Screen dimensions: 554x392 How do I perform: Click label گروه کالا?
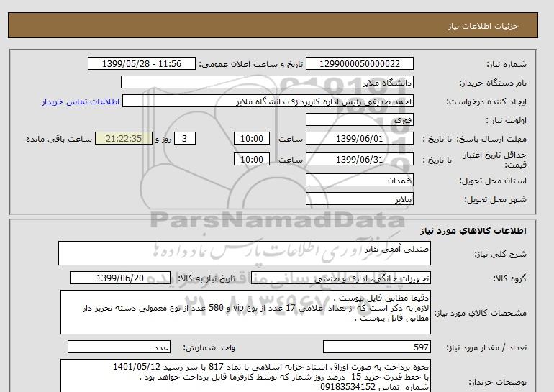[509, 278]
